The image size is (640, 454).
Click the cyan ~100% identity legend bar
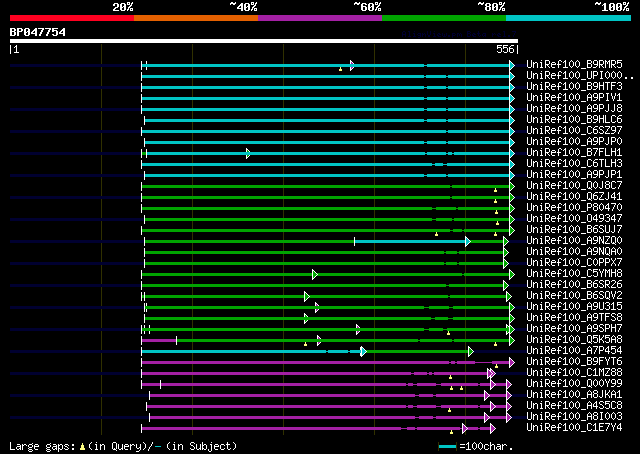click(569, 18)
